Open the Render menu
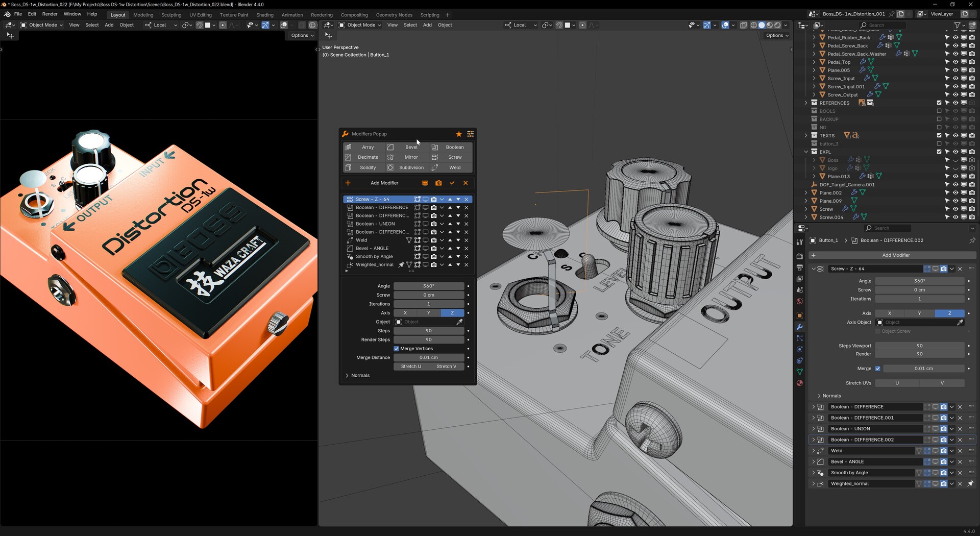The width and height of the screenshot is (980, 536). click(x=50, y=14)
